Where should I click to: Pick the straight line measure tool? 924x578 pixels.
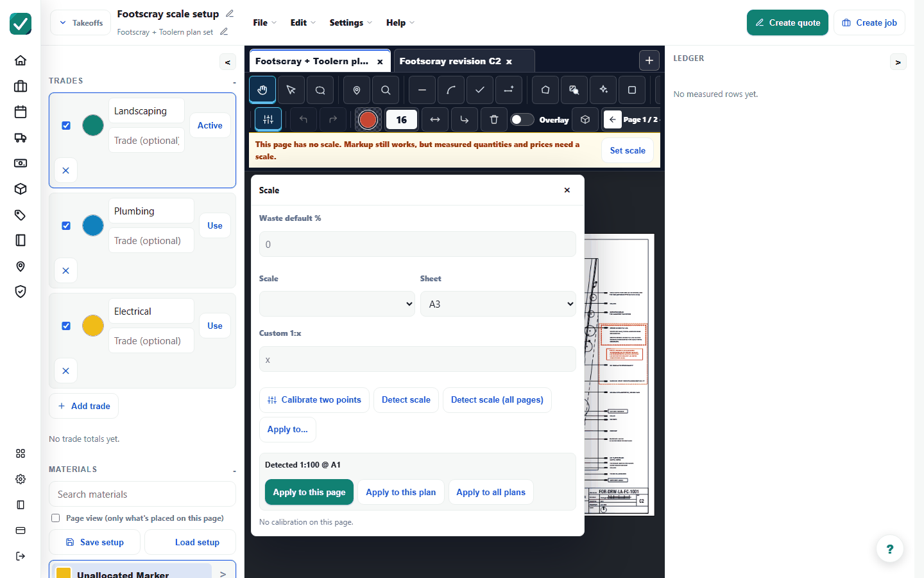(422, 90)
